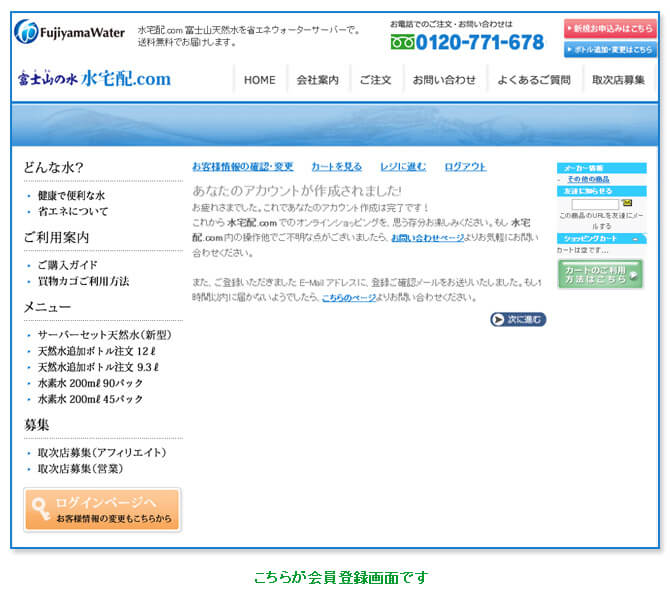Click the メニュー section heading
This screenshot has width=670, height=600.
coord(47,307)
